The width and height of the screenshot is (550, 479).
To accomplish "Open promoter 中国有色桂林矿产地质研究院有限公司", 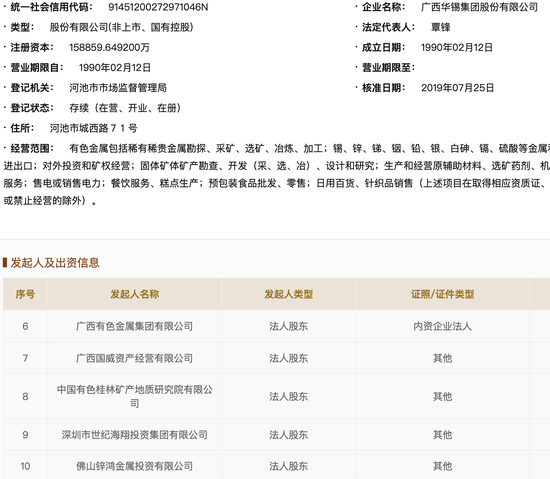I will tap(135, 396).
